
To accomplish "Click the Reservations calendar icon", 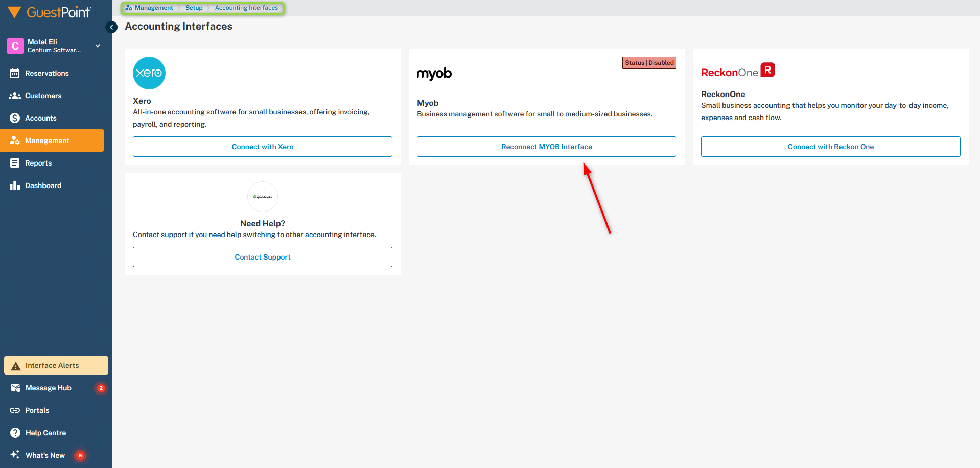I will pyautogui.click(x=15, y=73).
